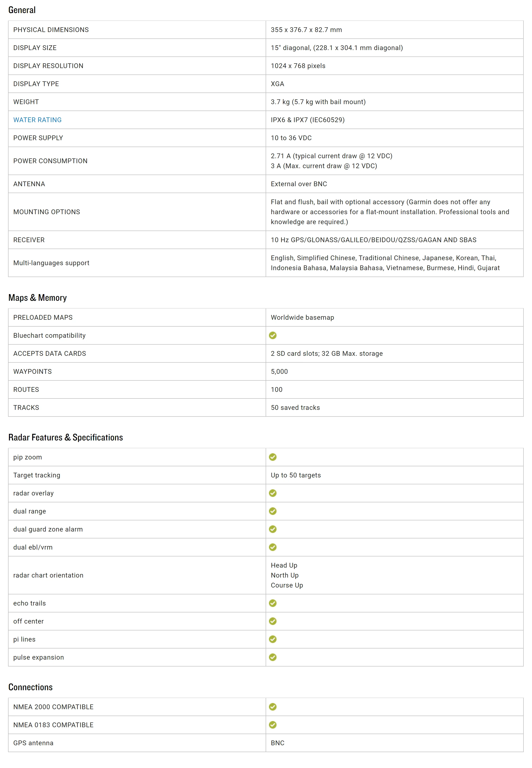Click the Connections section heading
Viewport: 532px width, 768px height.
click(x=30, y=687)
